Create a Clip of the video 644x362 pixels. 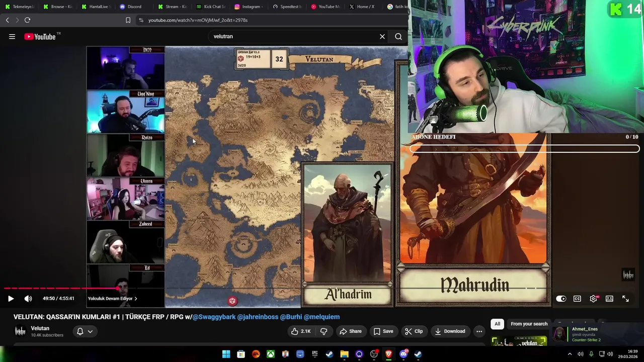click(x=414, y=331)
